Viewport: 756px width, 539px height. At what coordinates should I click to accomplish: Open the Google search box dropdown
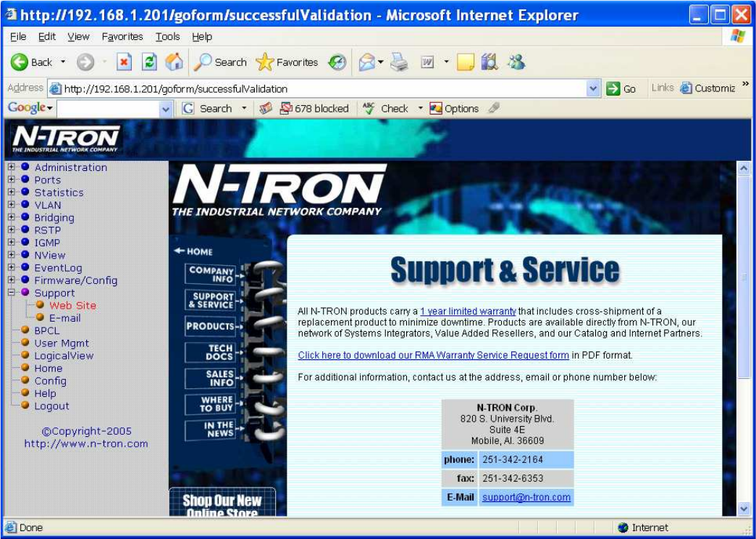click(x=166, y=109)
